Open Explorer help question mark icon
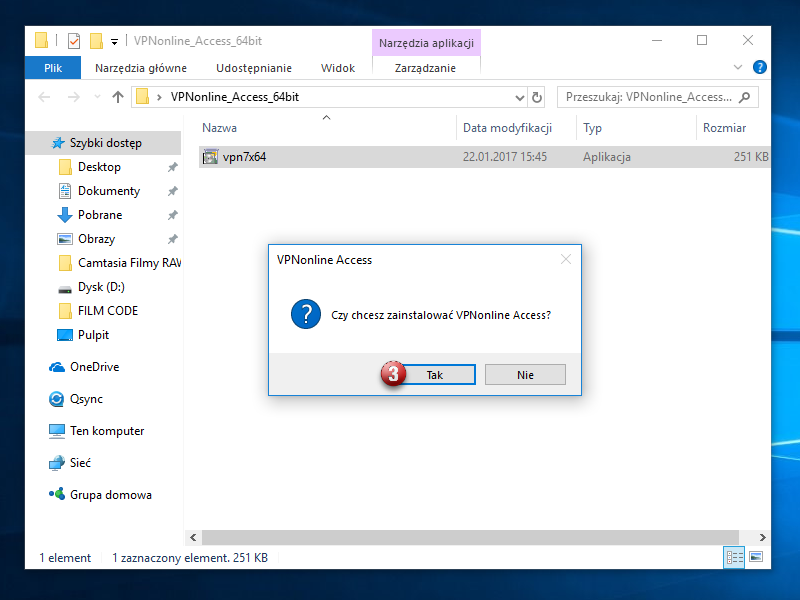This screenshot has height=600, width=800. [x=760, y=67]
